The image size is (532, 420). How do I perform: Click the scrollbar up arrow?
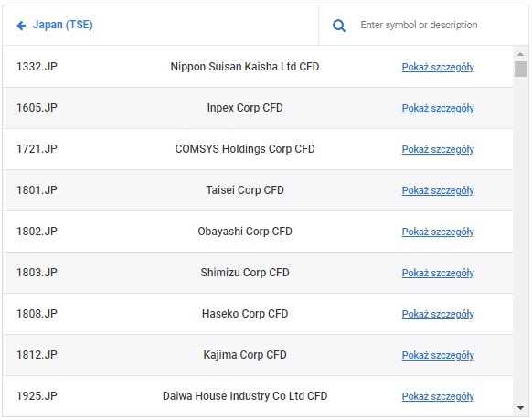[520, 54]
